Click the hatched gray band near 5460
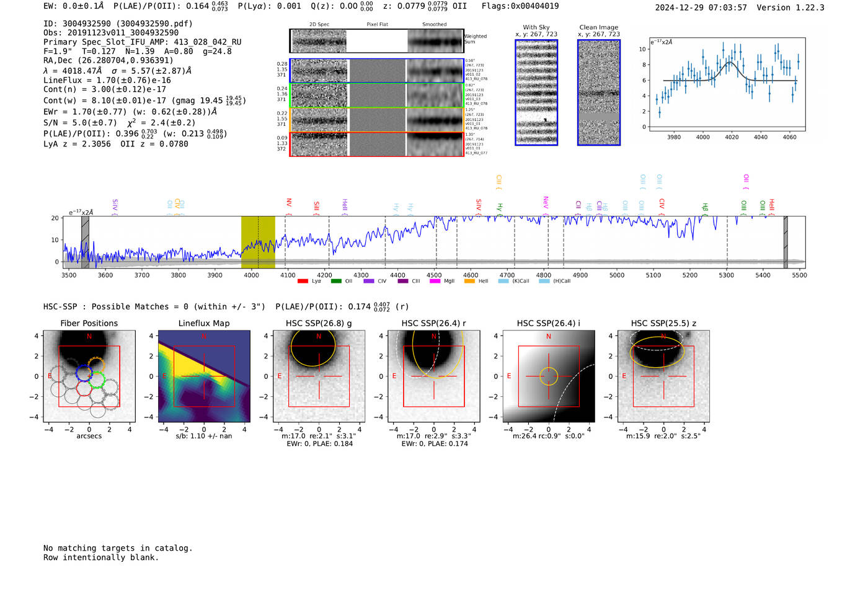Screen dimensions: 868x591 786,242
